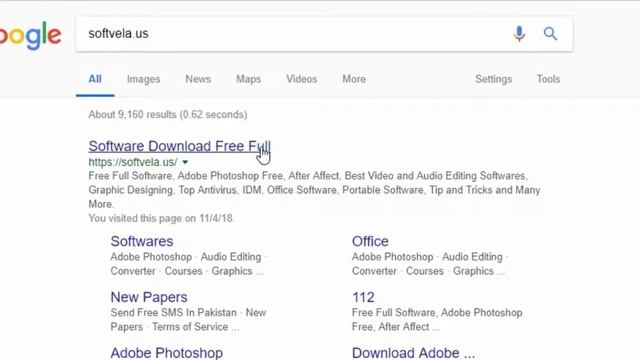
Task: Click the microphone voice search icon
Action: pos(519,33)
